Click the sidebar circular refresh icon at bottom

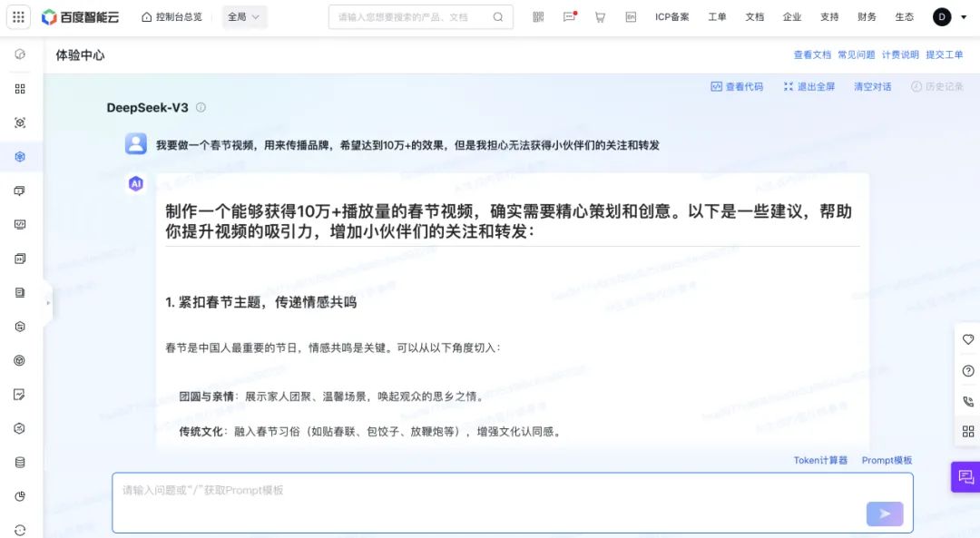(x=20, y=530)
